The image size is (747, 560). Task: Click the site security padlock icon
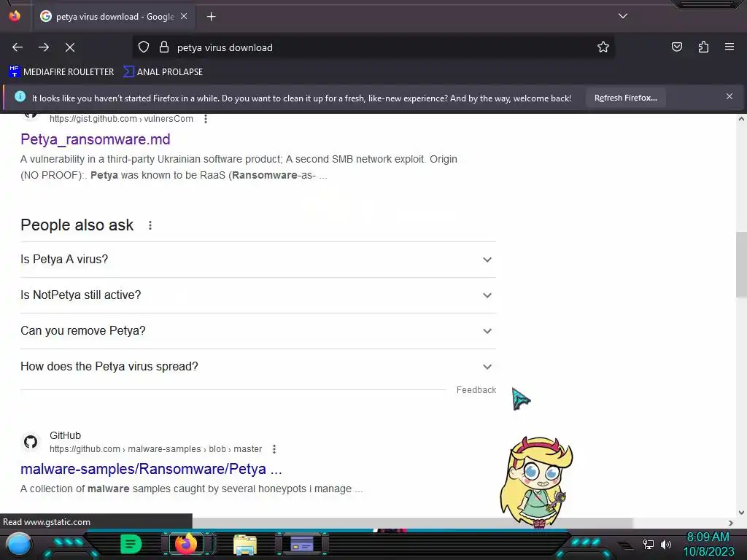pyautogui.click(x=164, y=47)
